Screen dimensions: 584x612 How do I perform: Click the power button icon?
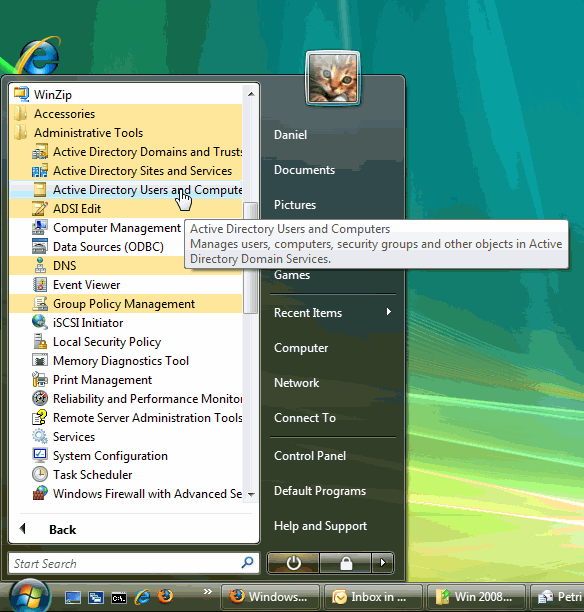tap(293, 563)
